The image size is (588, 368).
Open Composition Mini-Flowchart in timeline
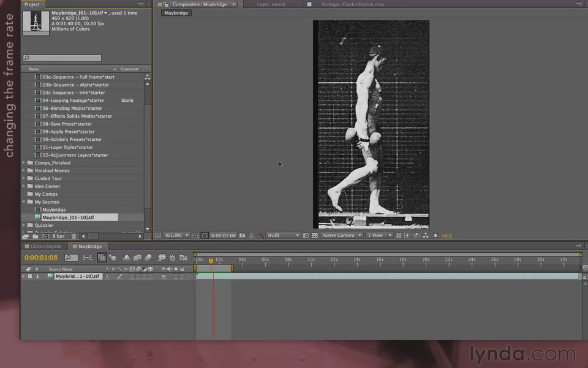pyautogui.click(x=88, y=258)
